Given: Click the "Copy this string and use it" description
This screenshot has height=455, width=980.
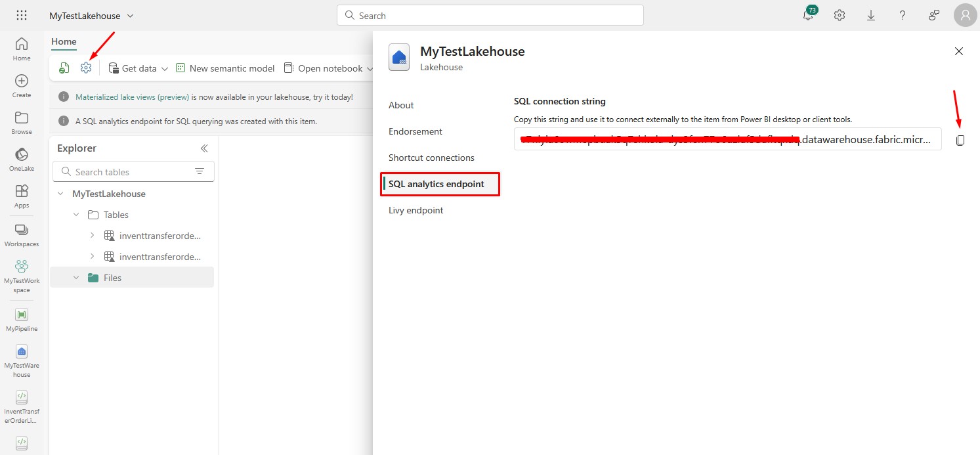Looking at the screenshot, I should 683,119.
